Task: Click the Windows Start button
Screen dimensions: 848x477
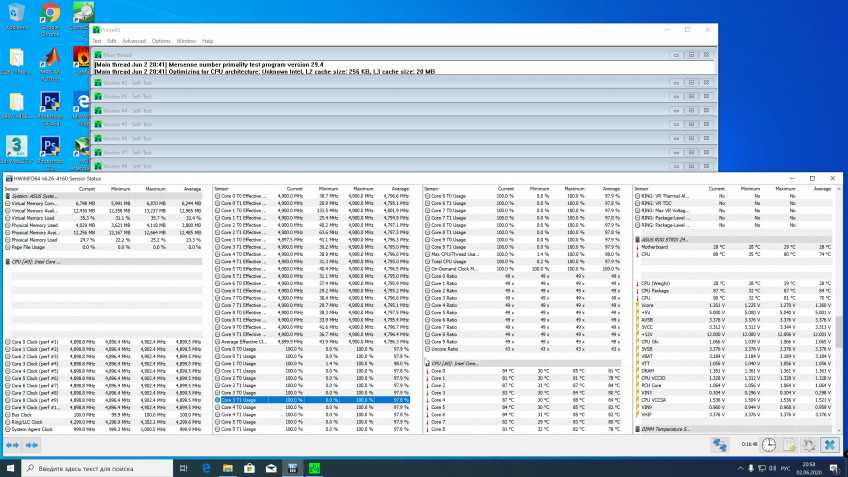Action: 11,467
